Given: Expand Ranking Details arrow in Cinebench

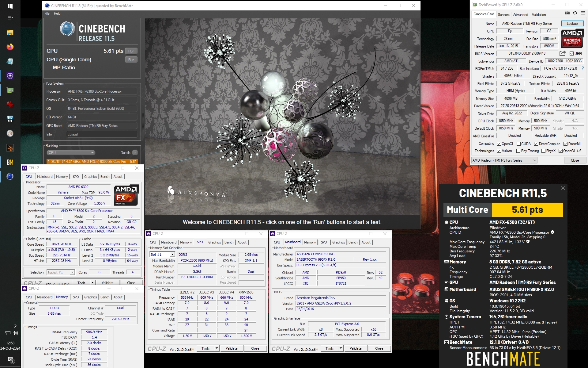Looking at the screenshot, I should 135,153.
